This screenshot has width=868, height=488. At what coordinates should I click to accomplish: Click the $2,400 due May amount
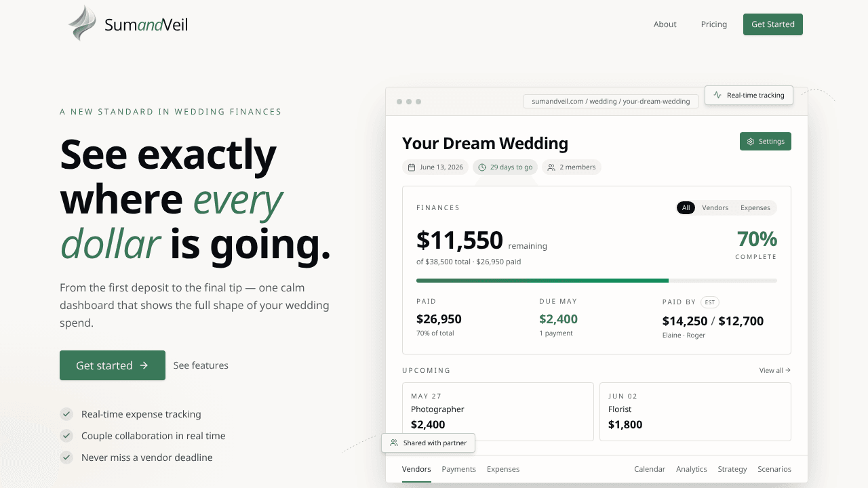click(x=559, y=319)
